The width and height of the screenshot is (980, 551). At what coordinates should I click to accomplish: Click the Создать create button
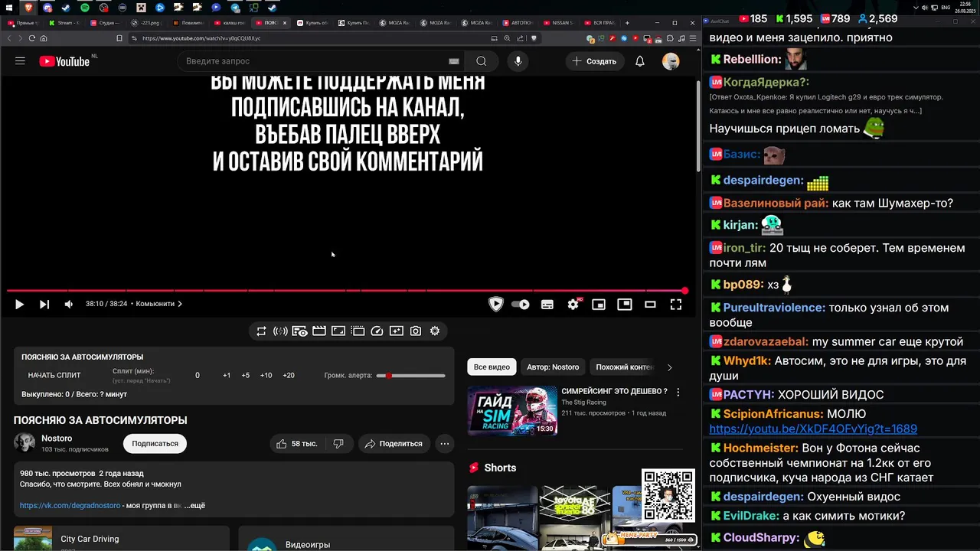point(594,61)
